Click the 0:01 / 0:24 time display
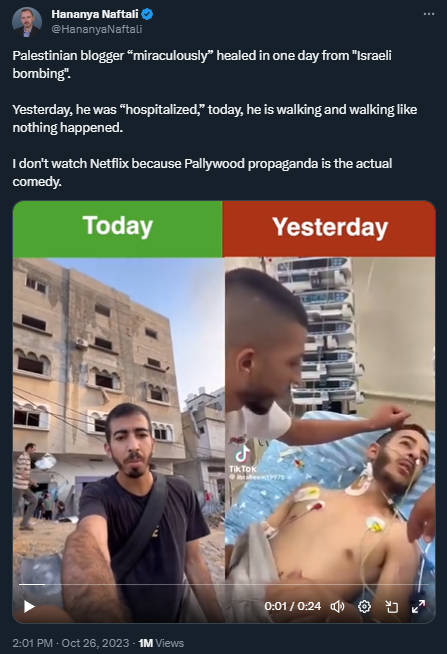 point(293,606)
